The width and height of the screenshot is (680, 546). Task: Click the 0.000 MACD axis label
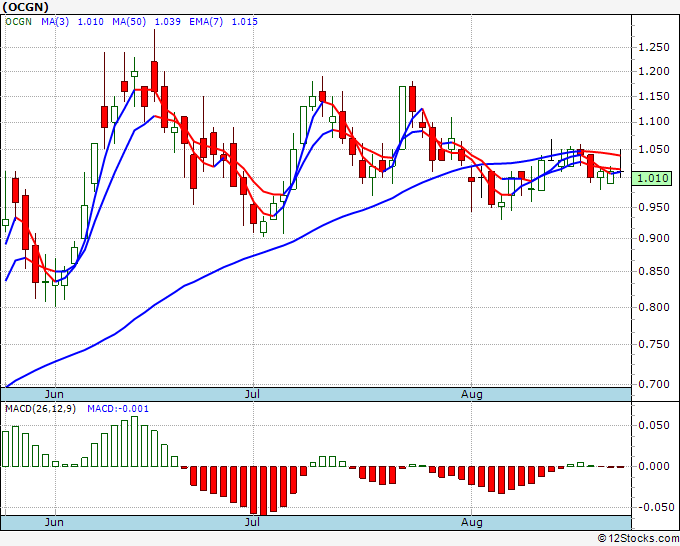click(654, 466)
